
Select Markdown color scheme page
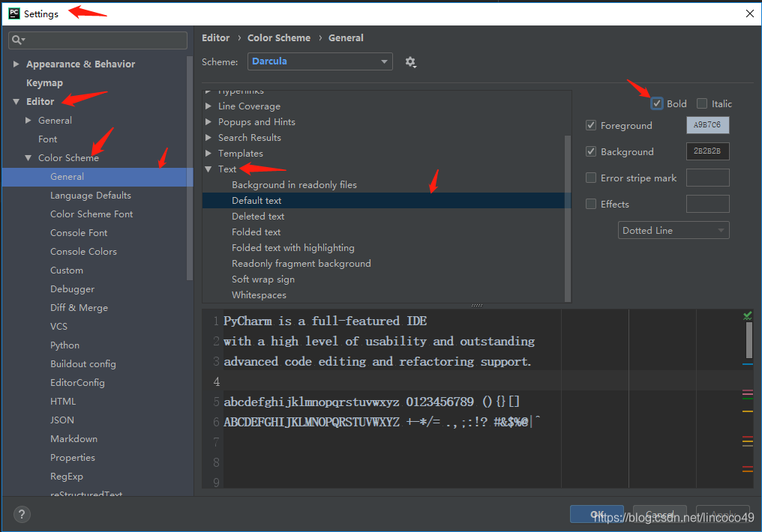click(73, 439)
